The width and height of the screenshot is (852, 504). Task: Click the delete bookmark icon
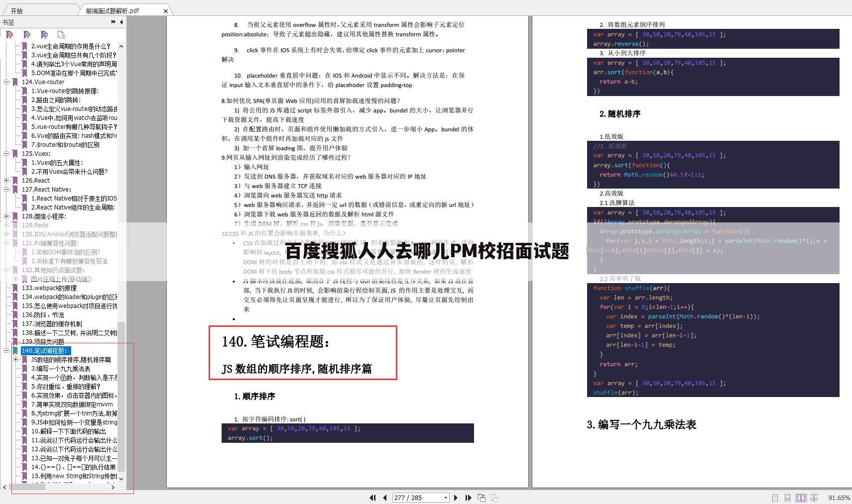9,35
